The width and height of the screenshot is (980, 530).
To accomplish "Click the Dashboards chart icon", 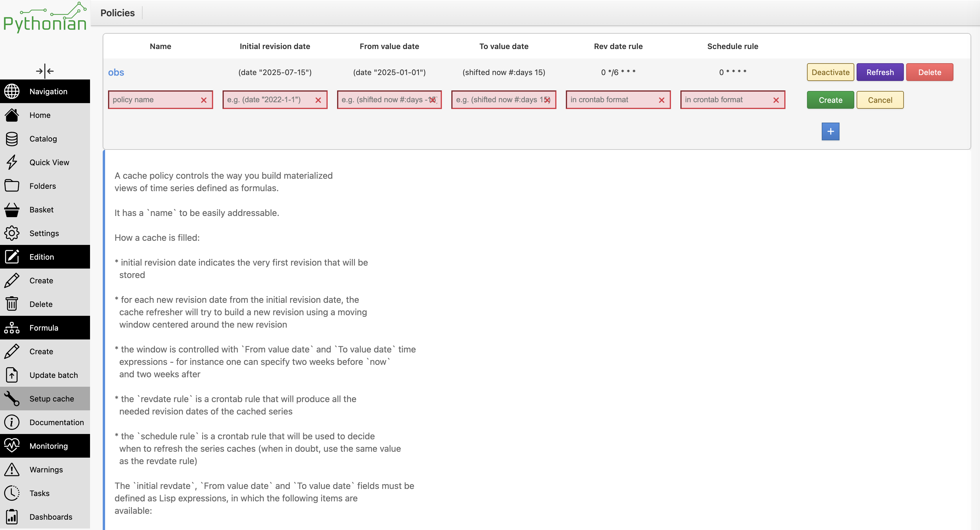I will point(12,516).
